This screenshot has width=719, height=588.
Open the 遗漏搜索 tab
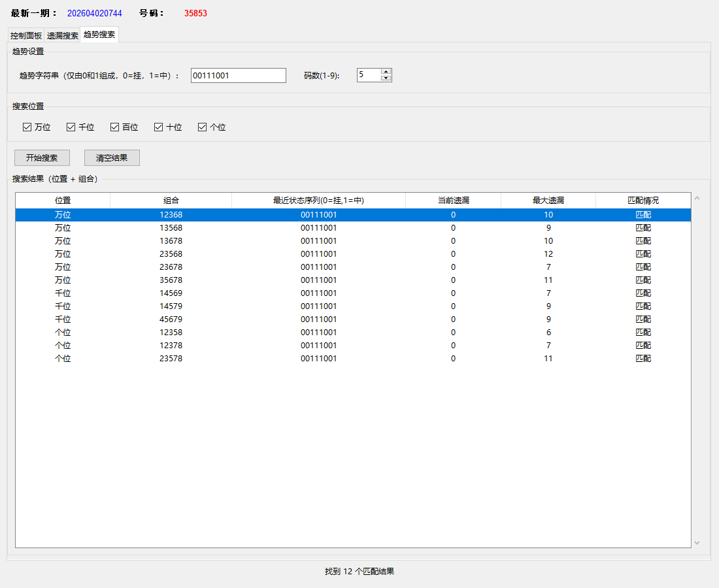tap(63, 36)
